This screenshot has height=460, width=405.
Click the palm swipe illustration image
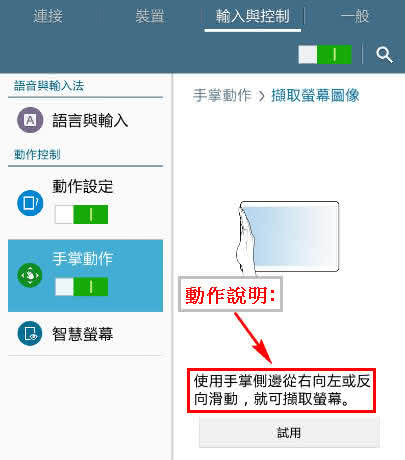288,238
